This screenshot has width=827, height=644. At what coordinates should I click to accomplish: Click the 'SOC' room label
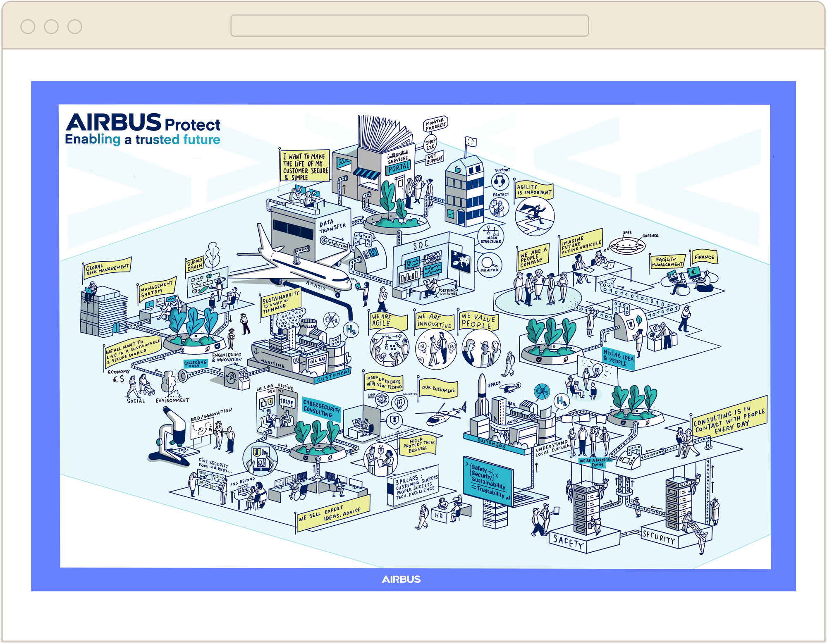(x=421, y=245)
